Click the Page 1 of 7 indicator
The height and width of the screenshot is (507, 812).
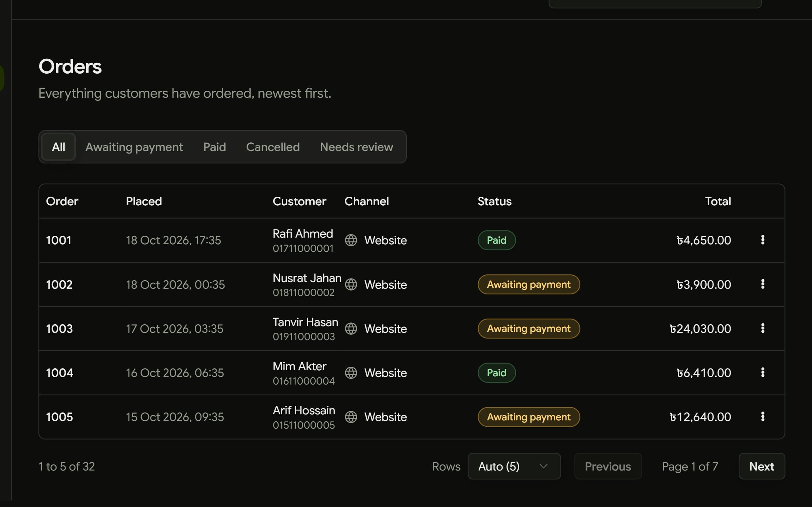[690, 466]
